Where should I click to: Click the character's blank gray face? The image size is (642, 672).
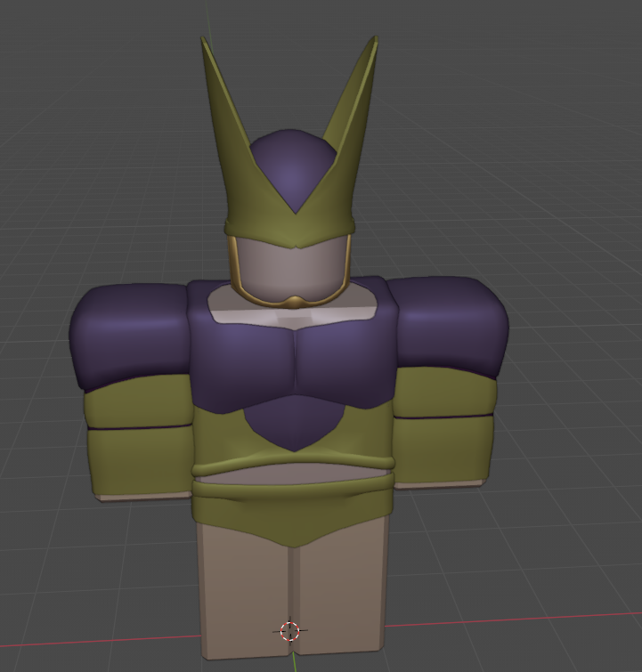pos(292,268)
